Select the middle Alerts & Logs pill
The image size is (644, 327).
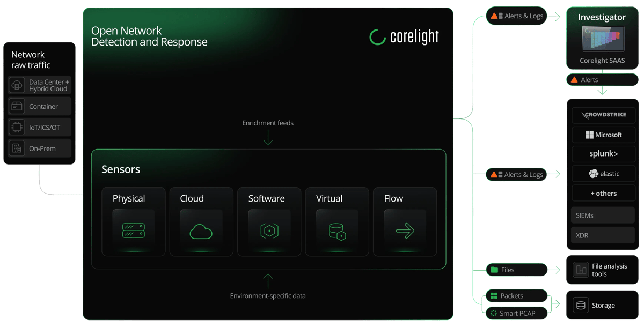point(516,174)
